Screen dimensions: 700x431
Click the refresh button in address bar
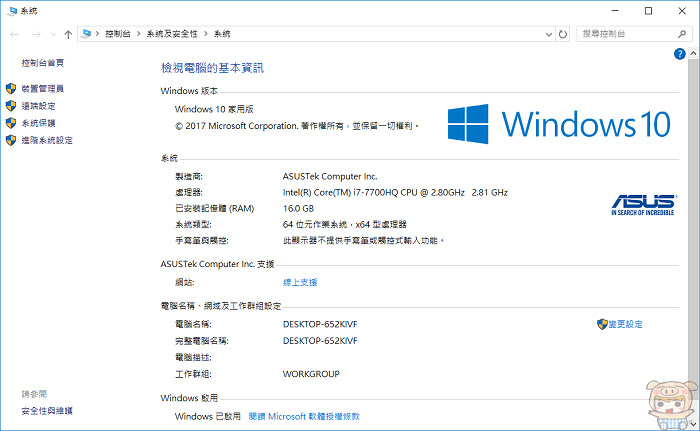563,34
